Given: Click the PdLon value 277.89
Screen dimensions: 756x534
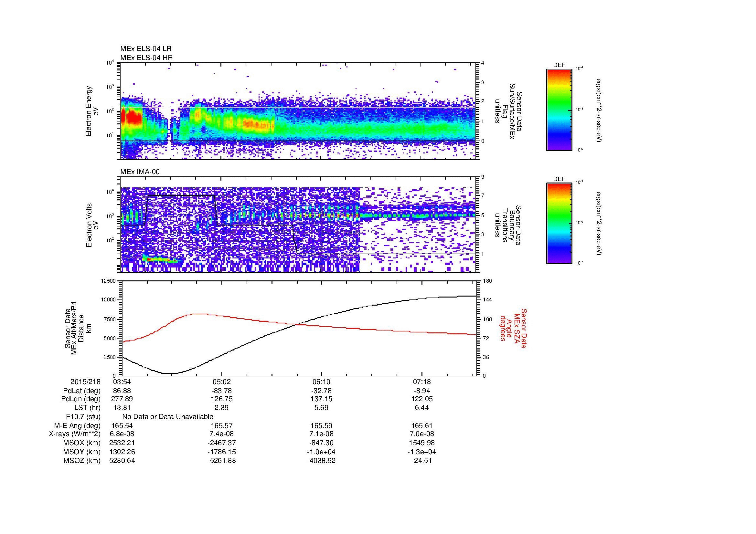Looking at the screenshot, I should pyautogui.click(x=122, y=399).
